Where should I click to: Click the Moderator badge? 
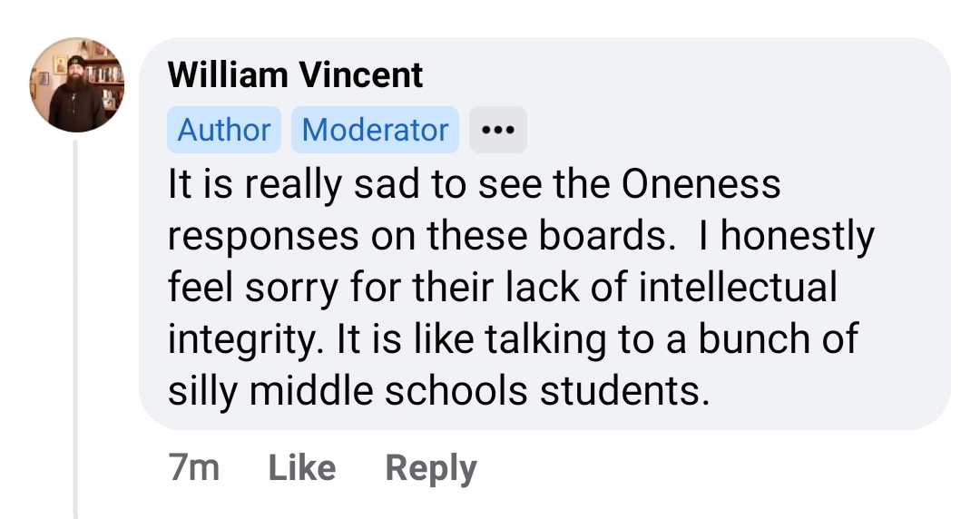point(375,131)
